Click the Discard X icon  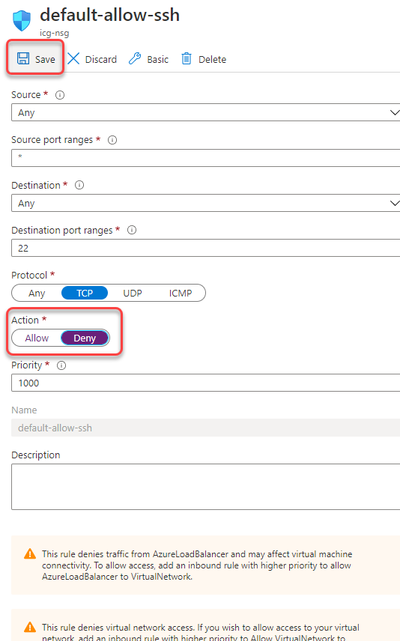tap(74, 58)
